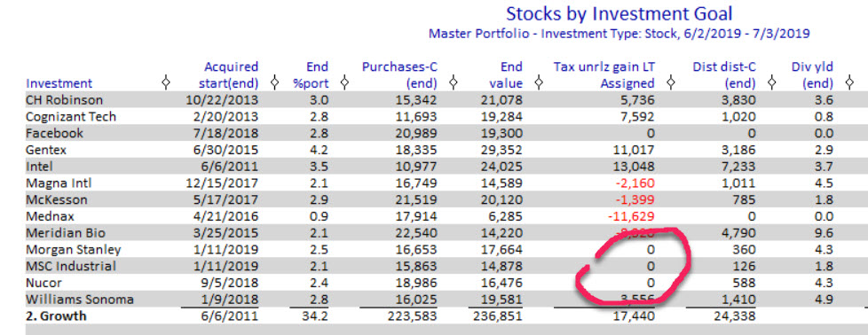Click diamond icon after End %port header

pyautogui.click(x=344, y=83)
